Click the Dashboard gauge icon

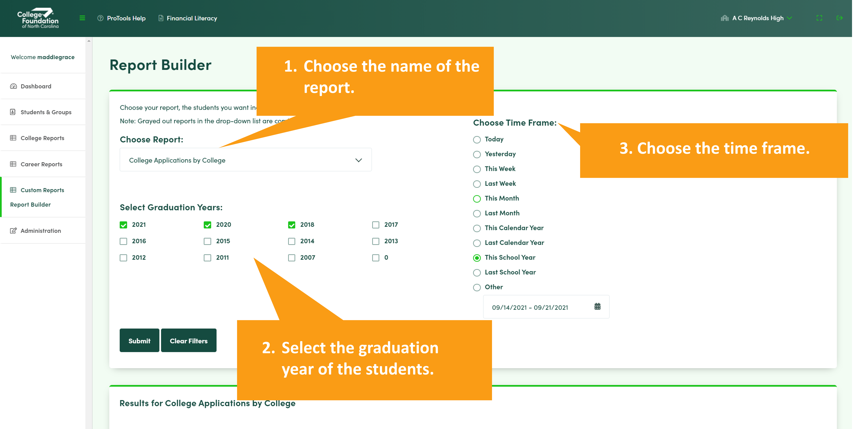pos(14,86)
